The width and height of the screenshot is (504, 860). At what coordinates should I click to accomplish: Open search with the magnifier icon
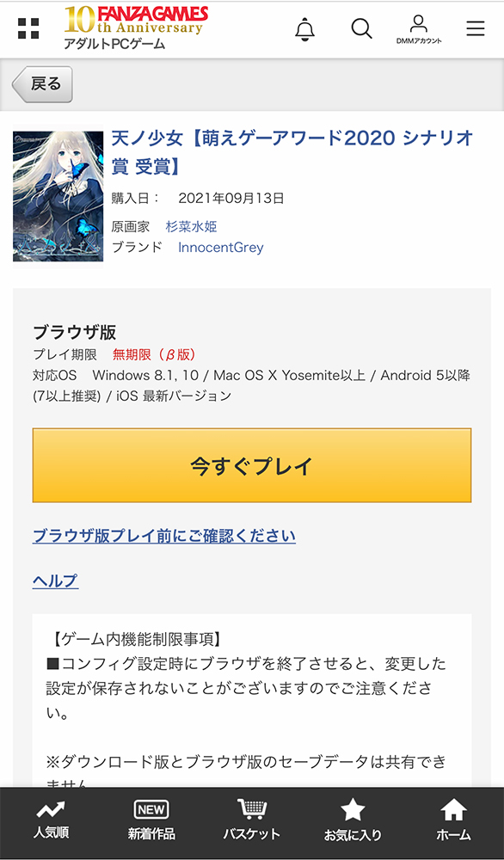click(361, 28)
